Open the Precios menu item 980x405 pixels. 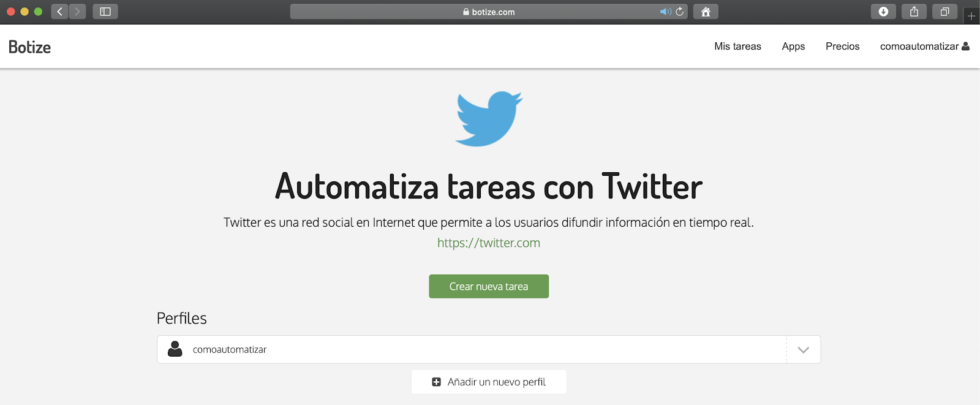click(x=842, y=47)
